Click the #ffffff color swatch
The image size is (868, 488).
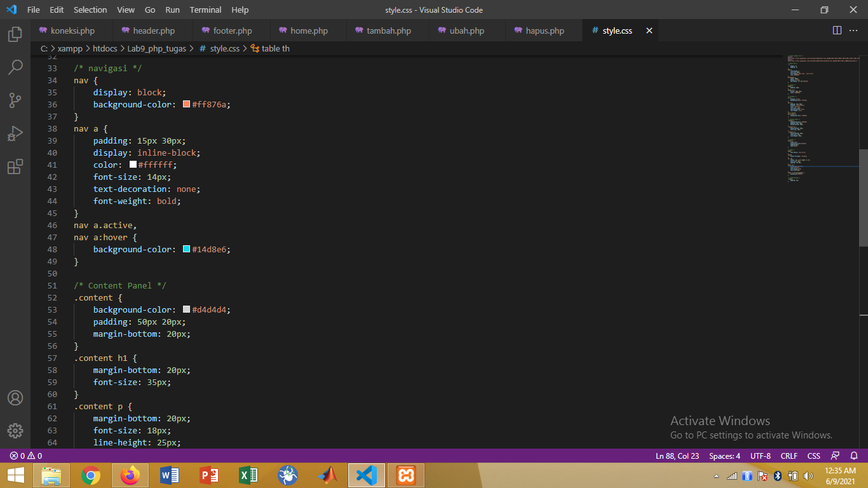(x=133, y=165)
